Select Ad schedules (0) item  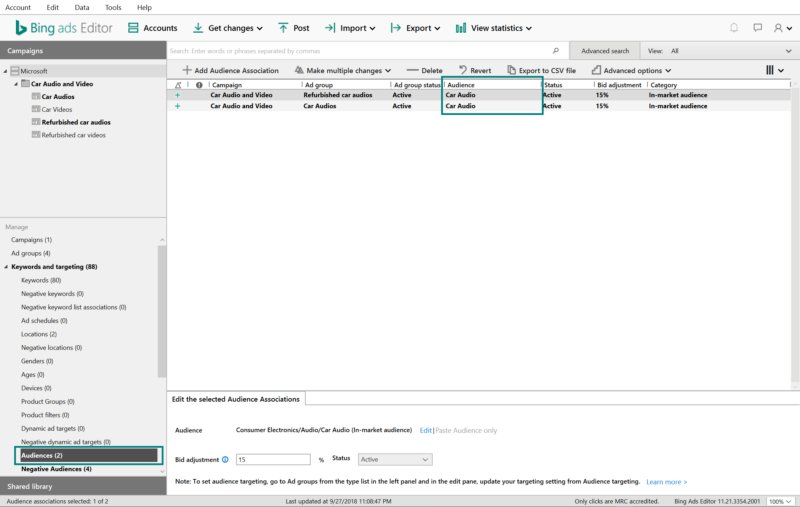pos(44,320)
